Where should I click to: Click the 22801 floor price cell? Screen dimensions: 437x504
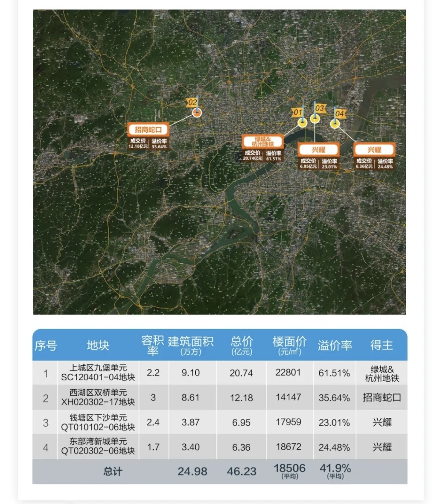pyautogui.click(x=289, y=373)
